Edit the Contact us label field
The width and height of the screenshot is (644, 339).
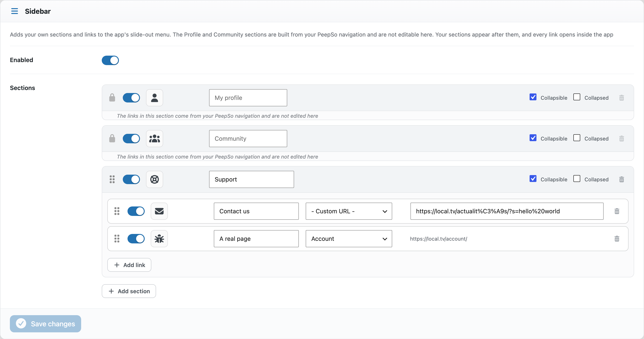click(256, 211)
